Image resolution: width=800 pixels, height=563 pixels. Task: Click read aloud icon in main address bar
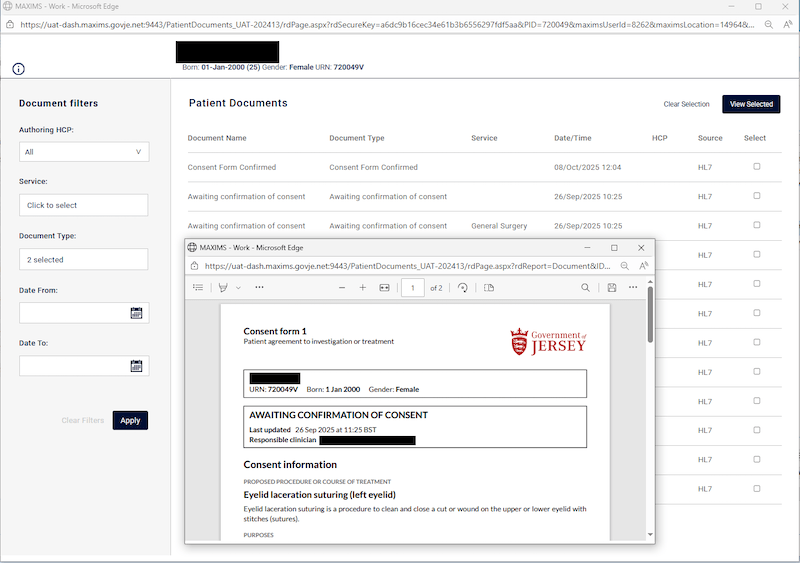pos(788,25)
